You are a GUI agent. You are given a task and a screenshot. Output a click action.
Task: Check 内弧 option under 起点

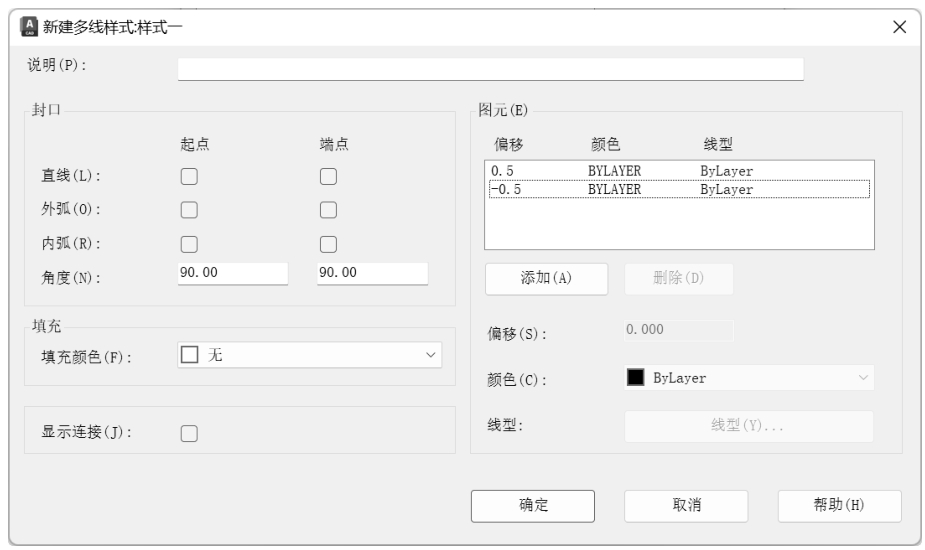coord(188,244)
